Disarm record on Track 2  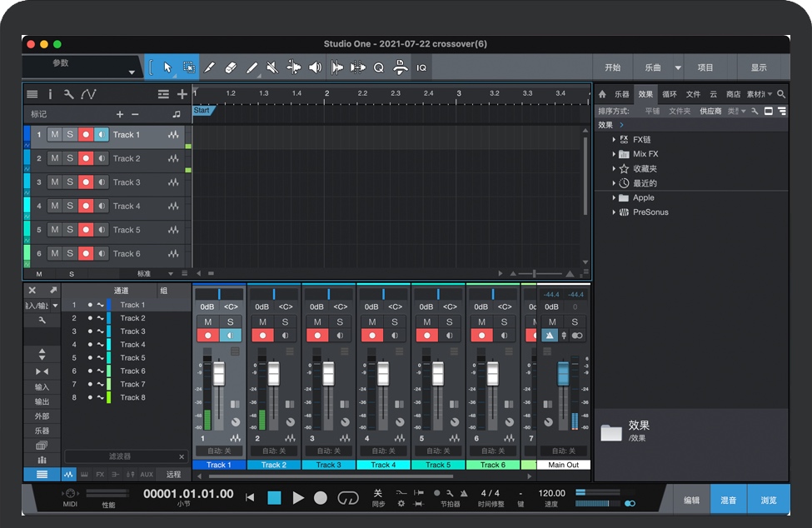click(86, 158)
